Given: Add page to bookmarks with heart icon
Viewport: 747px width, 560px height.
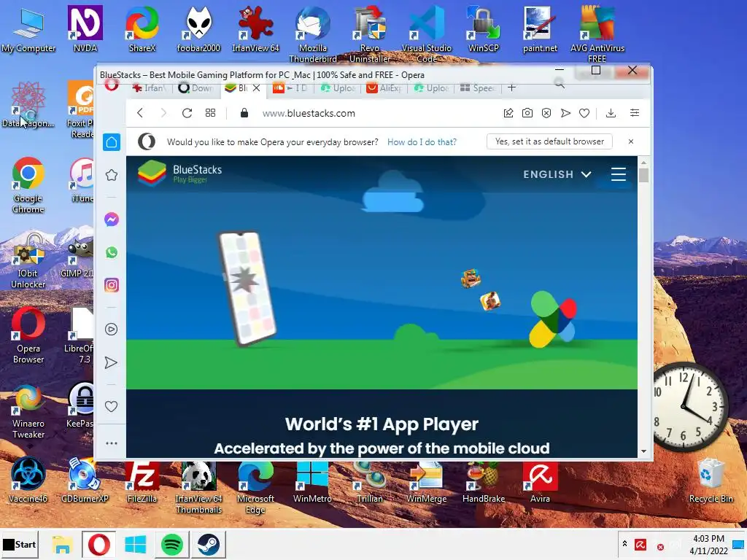Looking at the screenshot, I should (584, 113).
